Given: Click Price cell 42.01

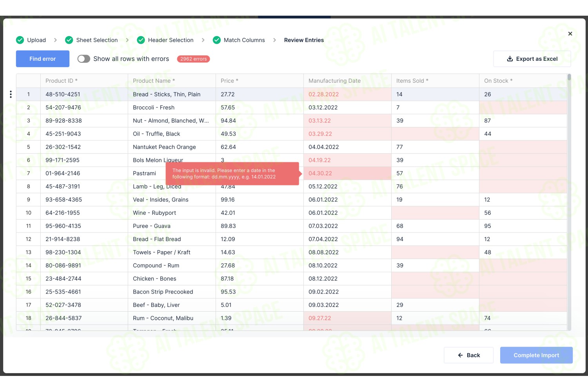Looking at the screenshot, I should [260, 213].
